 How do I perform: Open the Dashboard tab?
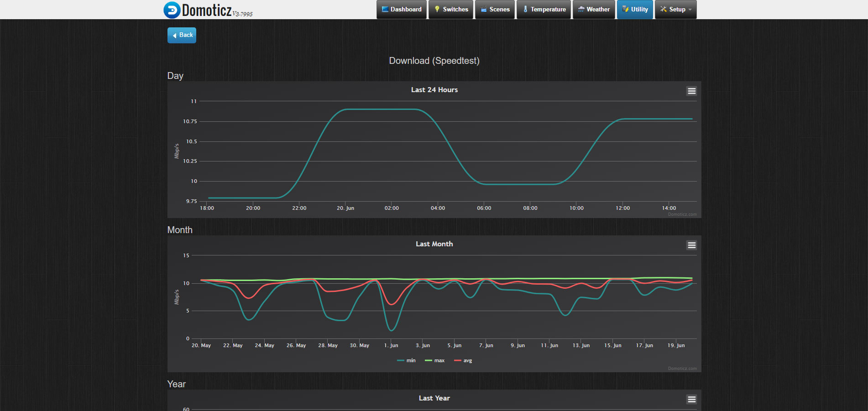(x=402, y=10)
